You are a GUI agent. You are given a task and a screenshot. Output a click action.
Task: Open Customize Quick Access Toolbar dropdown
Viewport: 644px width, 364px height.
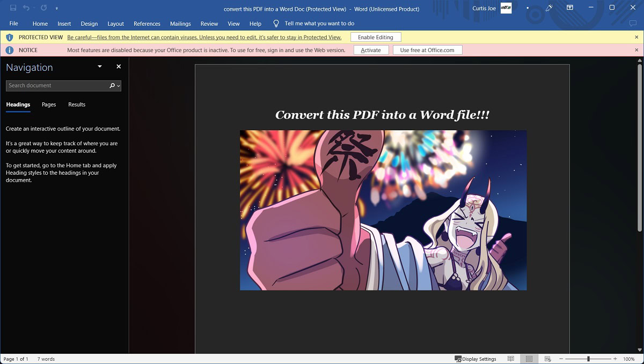57,9
